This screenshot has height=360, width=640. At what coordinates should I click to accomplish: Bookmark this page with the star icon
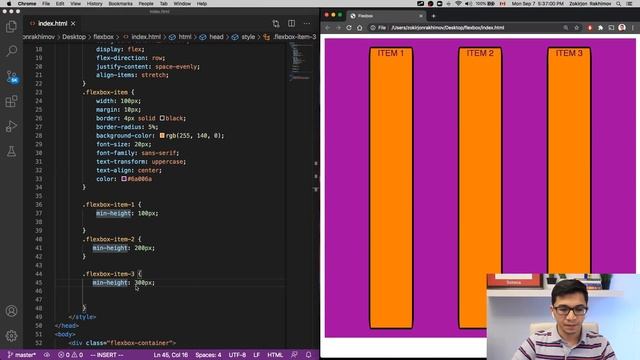(577, 28)
